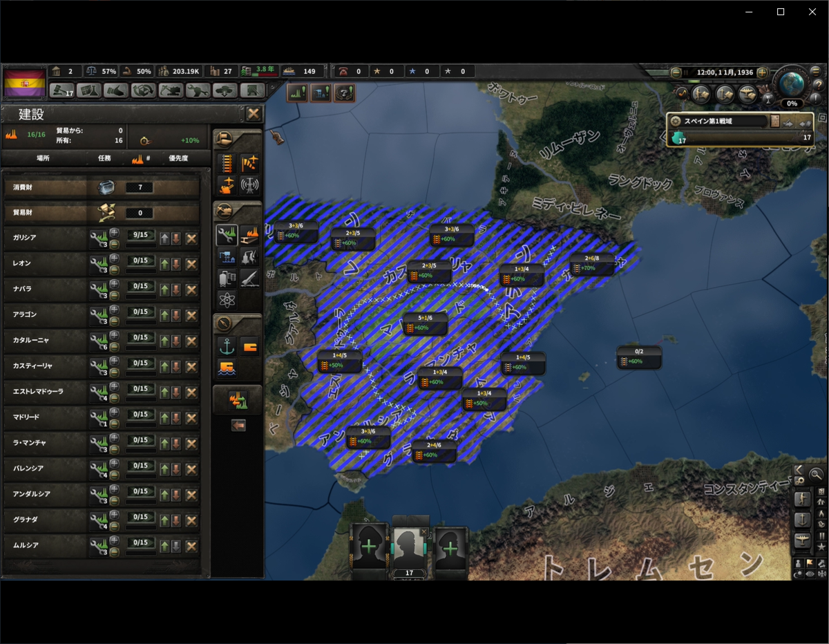Click Madrid state 5+1/6 build marker
829x644 pixels.
point(425,323)
